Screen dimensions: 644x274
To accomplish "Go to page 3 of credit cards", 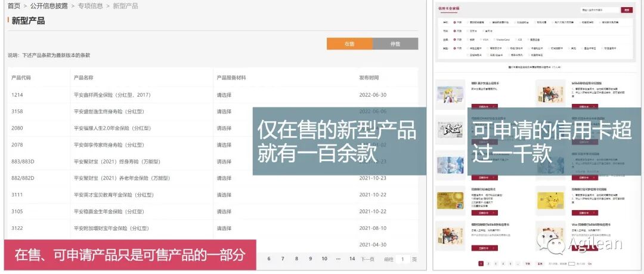I will pos(496,264).
